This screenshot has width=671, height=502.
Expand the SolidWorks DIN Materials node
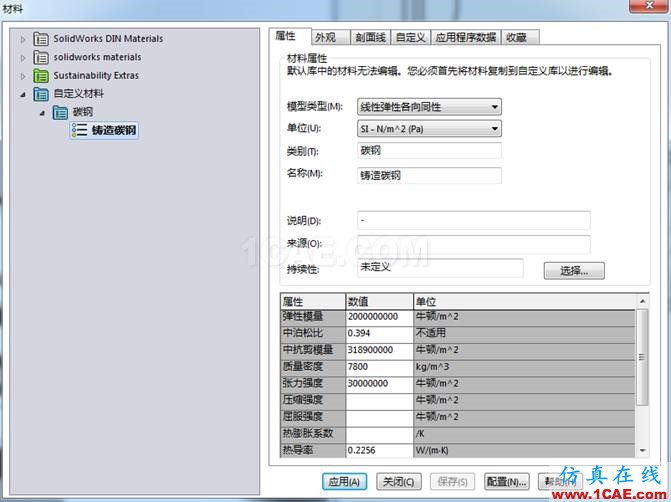coord(23,39)
